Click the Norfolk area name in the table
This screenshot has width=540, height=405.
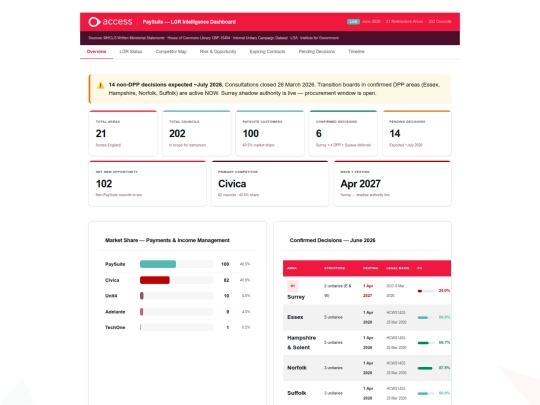click(297, 368)
